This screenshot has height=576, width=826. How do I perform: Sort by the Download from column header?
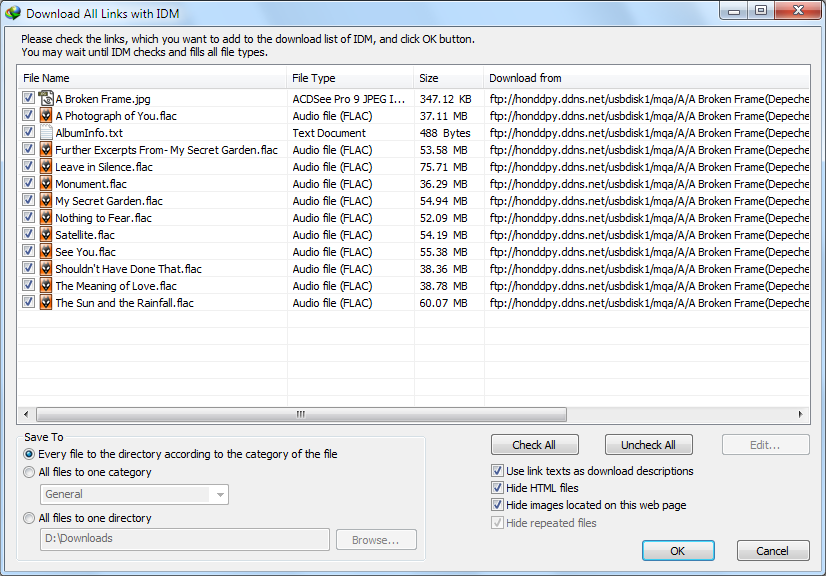click(646, 78)
